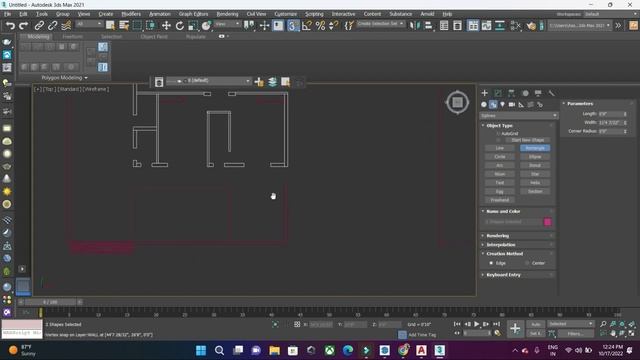Click the Length value field
Screen dimensions: 640x360
[610, 114]
